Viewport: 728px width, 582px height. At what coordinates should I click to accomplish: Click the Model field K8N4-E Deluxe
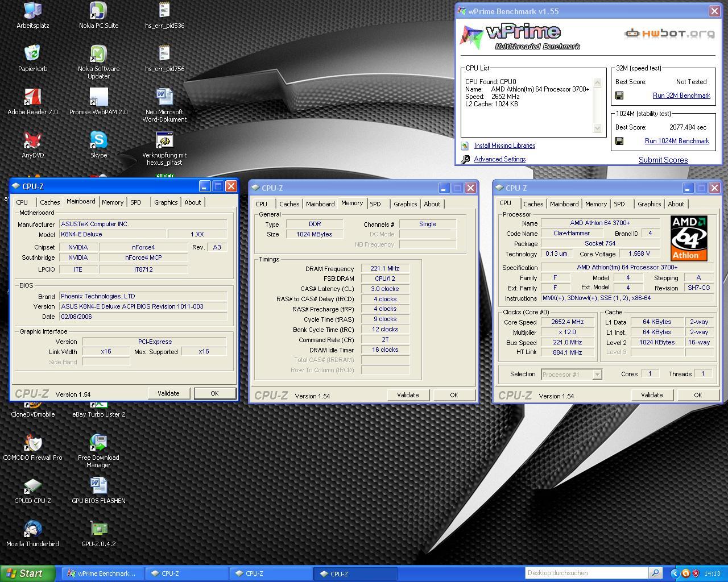tap(113, 234)
